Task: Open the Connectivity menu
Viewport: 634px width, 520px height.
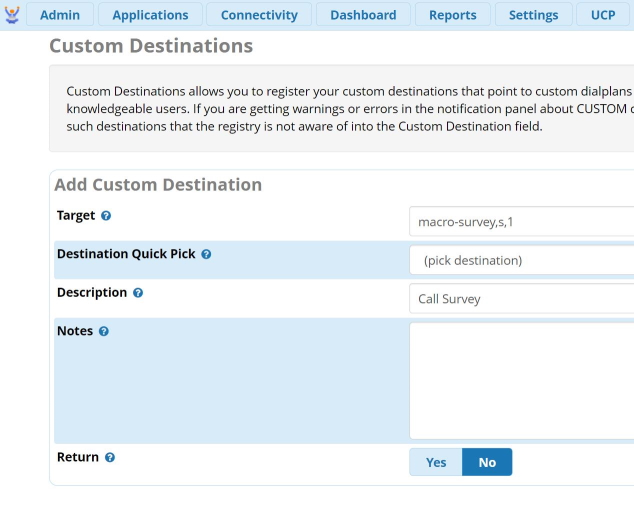Action: 259,15
